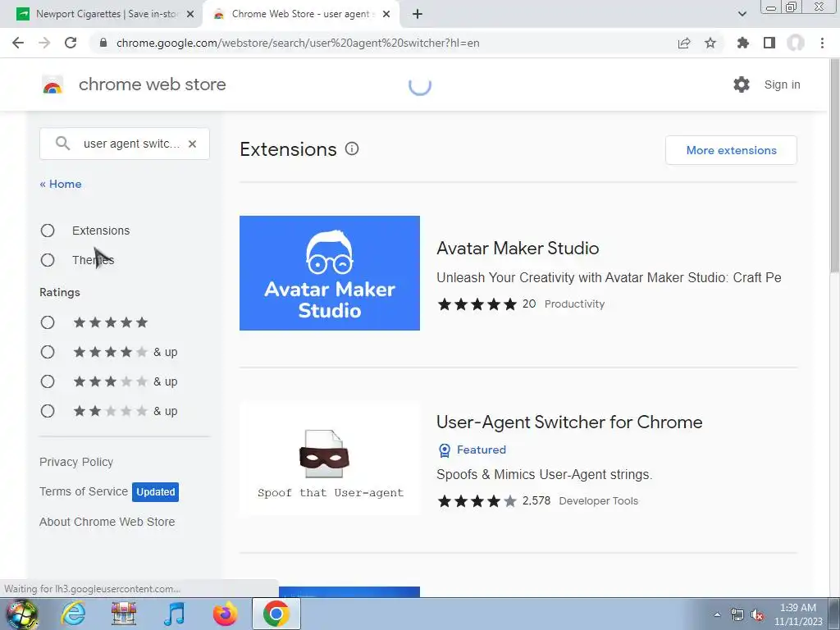Screen dimensions: 840x630
Task: Click the More extensions button
Action: click(731, 150)
